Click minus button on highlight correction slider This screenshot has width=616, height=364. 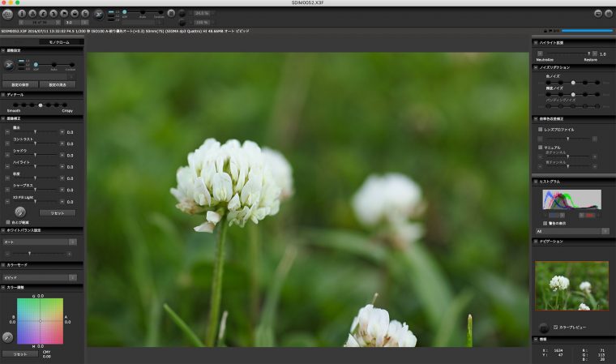(540, 54)
